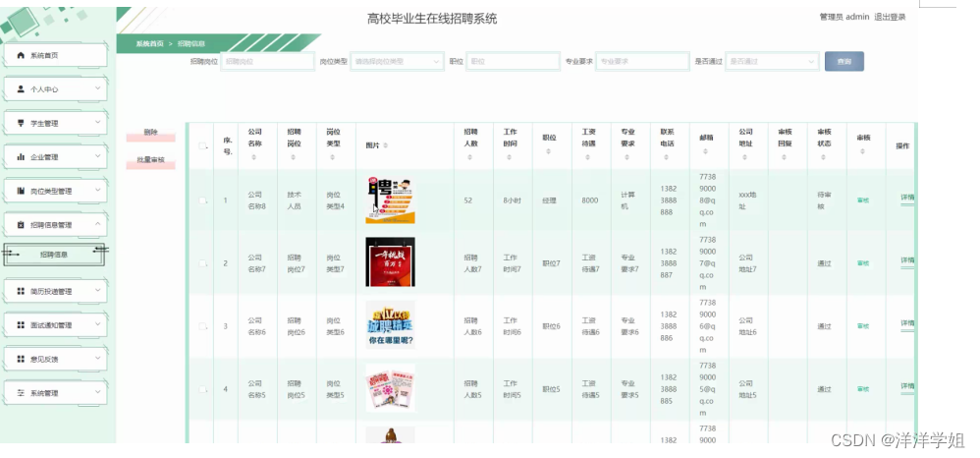The width and height of the screenshot is (980, 458).
Task: Check the box for row 公司名称8
Action: 202,200
